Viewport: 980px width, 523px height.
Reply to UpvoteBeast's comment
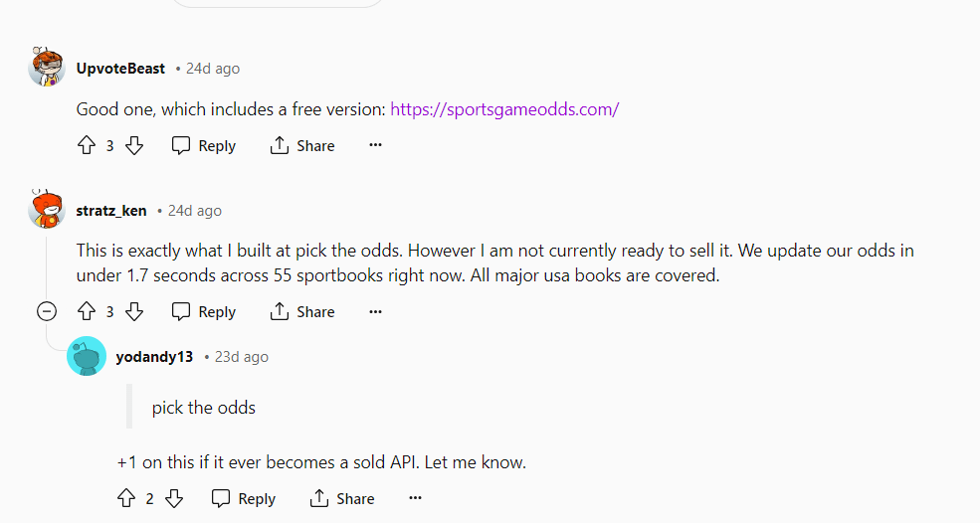pyautogui.click(x=204, y=146)
